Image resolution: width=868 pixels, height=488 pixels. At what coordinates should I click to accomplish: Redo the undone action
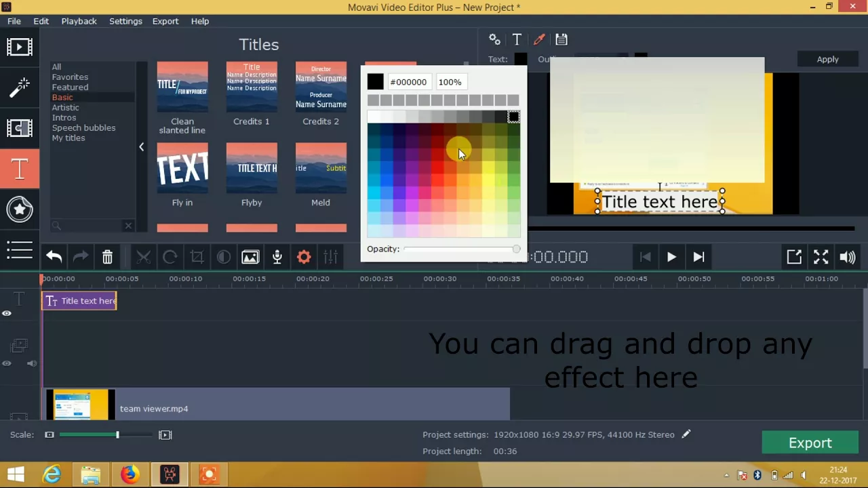pos(80,257)
